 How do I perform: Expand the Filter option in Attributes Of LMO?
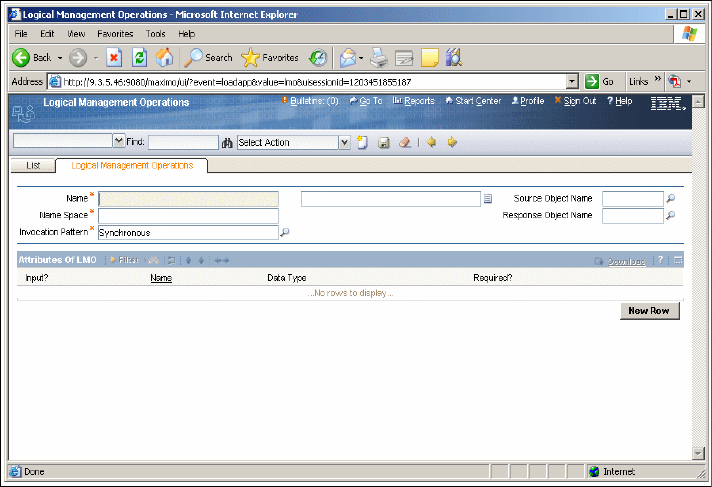click(124, 260)
